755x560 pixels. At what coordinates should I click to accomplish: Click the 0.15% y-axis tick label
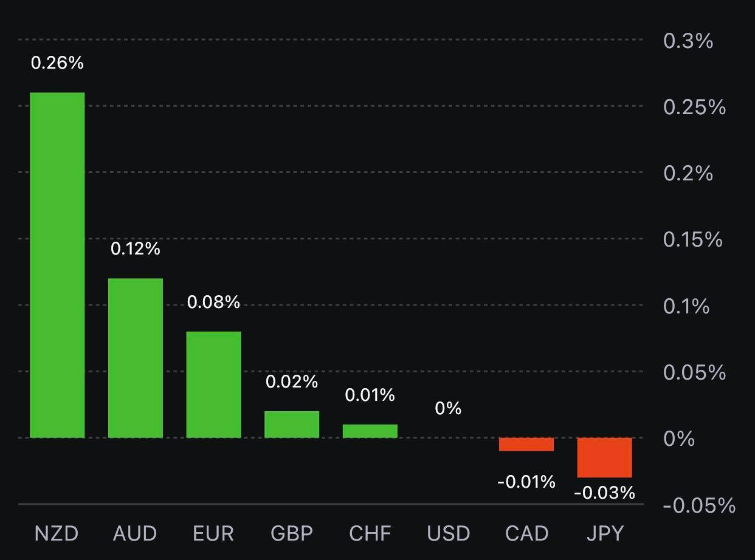click(x=692, y=239)
